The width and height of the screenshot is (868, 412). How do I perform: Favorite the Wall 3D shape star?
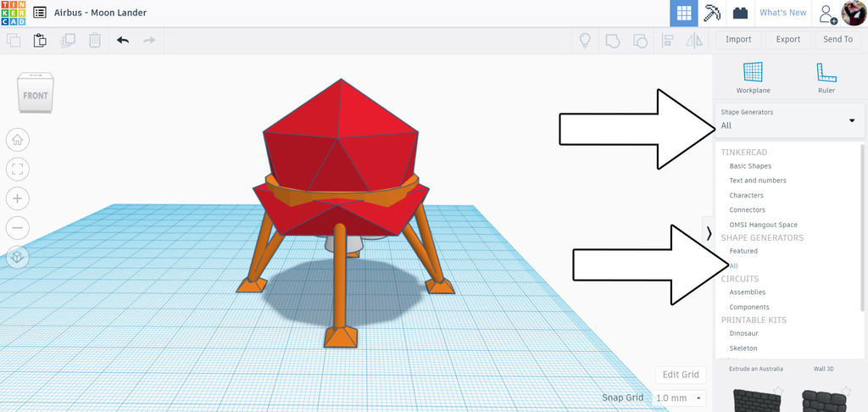point(845,392)
